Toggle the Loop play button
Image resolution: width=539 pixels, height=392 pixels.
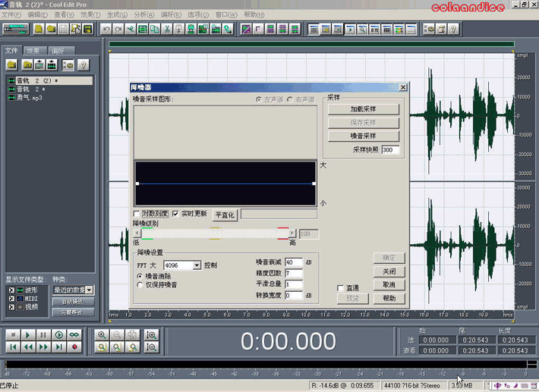[74, 334]
